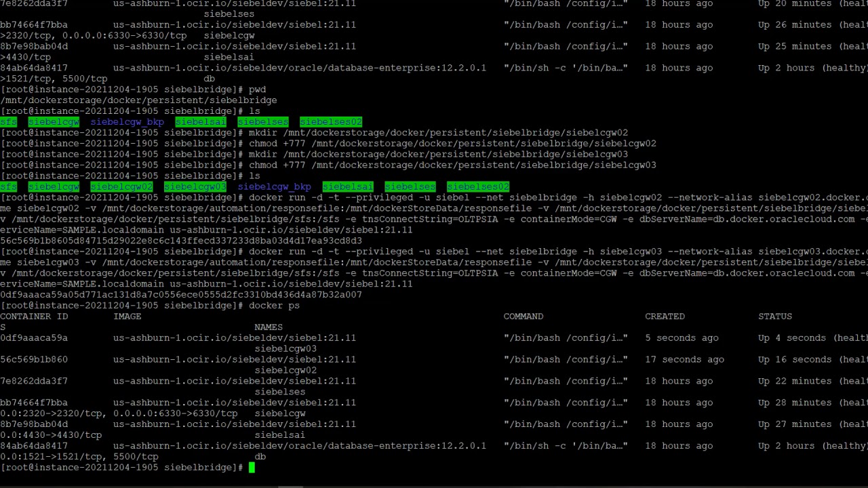Click the chmod +777 line for siebelcgw03
Viewport: 868px width, 488px height.
pyautogui.click(x=452, y=165)
